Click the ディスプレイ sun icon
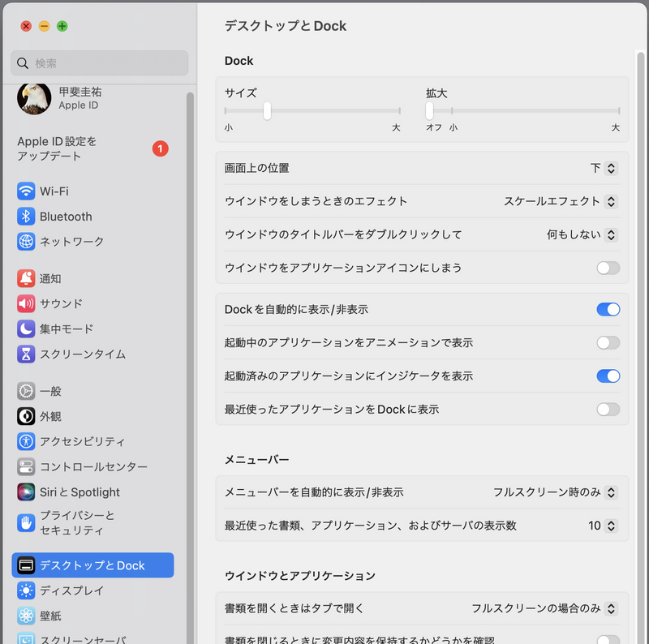 coord(26,590)
